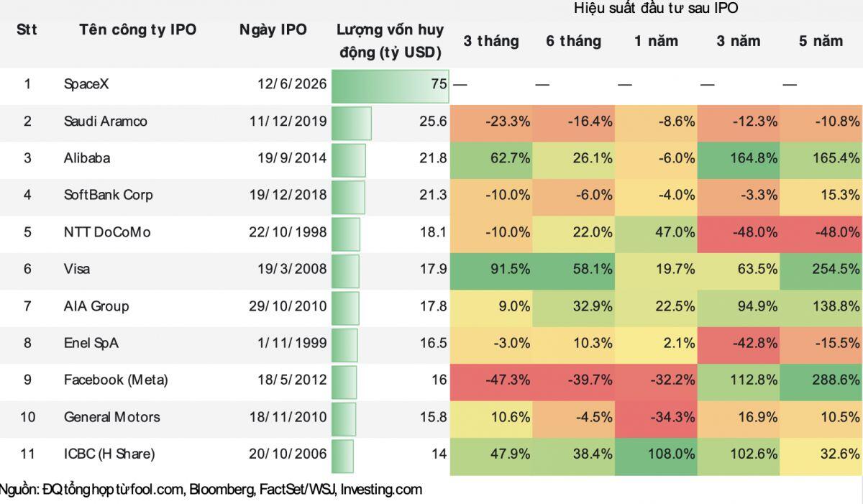
Task: Select Visa's 254.5% five-year cell
Action: point(821,269)
